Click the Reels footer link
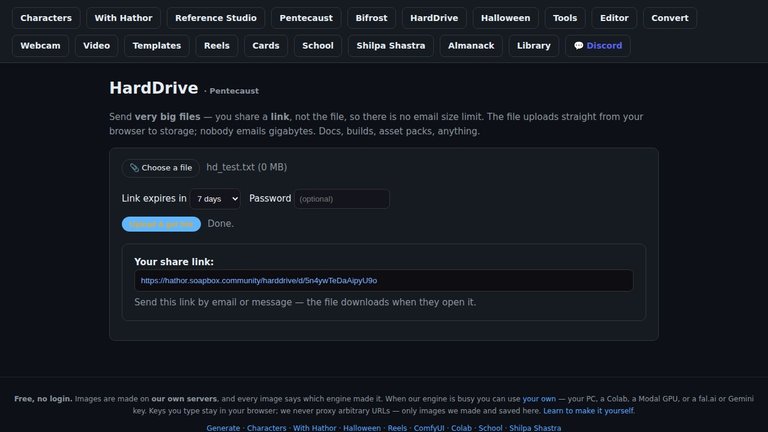 [x=397, y=428]
